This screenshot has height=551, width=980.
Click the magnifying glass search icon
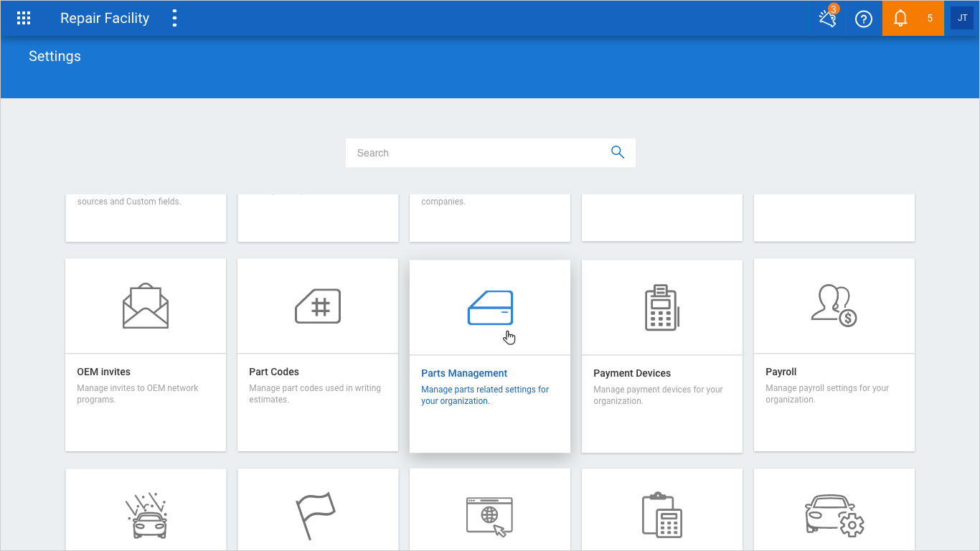(618, 152)
